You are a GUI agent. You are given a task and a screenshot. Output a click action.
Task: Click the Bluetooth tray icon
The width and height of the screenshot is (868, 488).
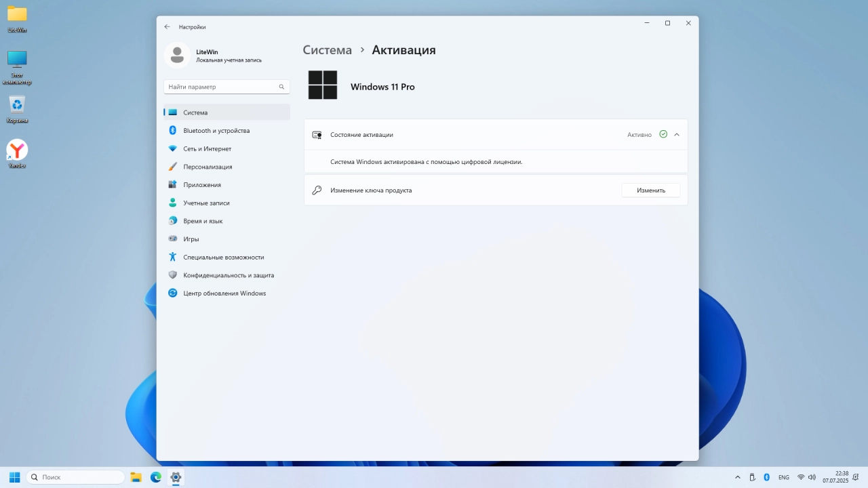tap(767, 477)
